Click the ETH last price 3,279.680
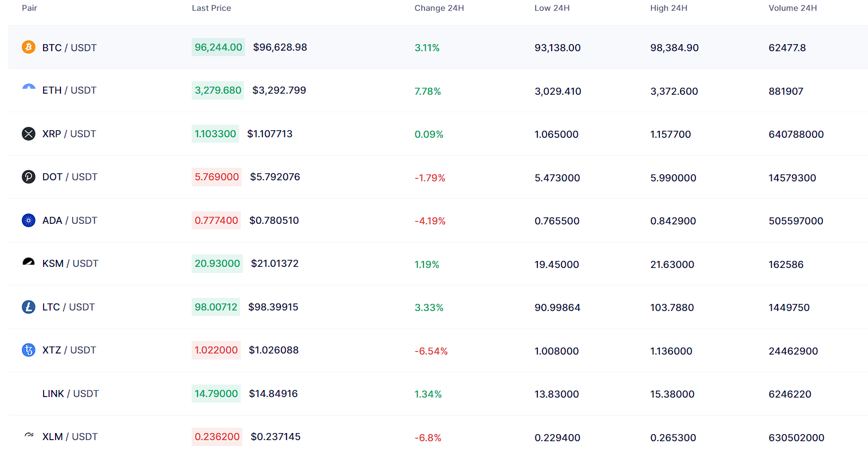The width and height of the screenshot is (868, 451). [218, 90]
